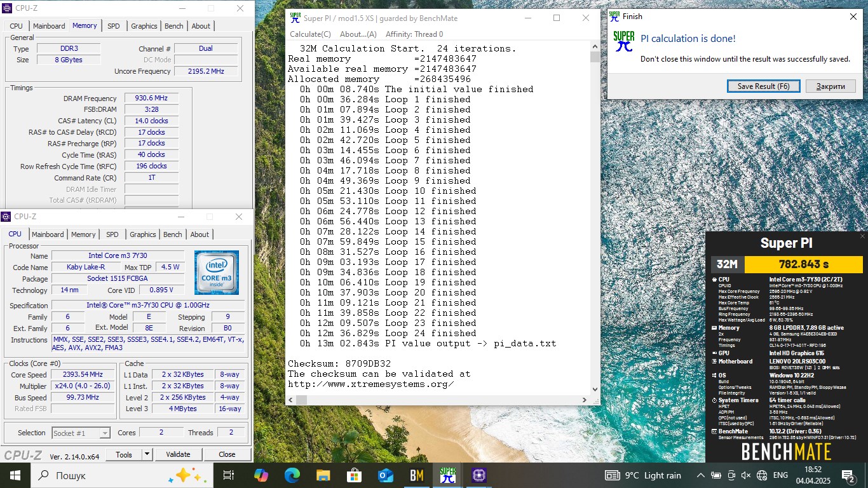Image resolution: width=868 pixels, height=488 pixels.
Task: Click the muted volume tray icon
Action: 746,475
